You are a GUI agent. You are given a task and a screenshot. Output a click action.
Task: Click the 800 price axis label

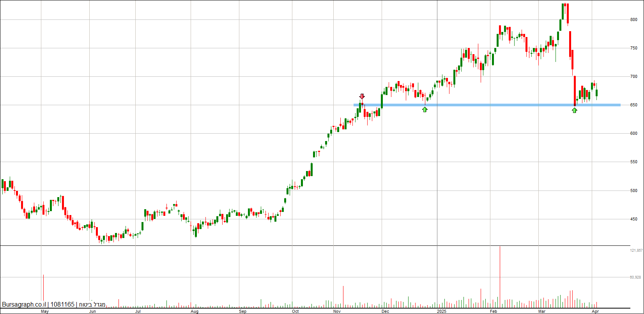point(634,19)
